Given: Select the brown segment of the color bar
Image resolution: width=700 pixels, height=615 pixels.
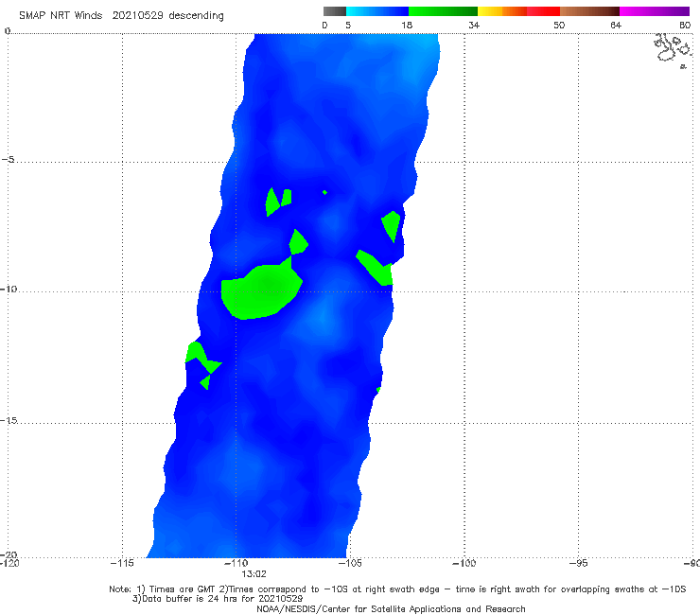Looking at the screenshot, I should [x=589, y=11].
